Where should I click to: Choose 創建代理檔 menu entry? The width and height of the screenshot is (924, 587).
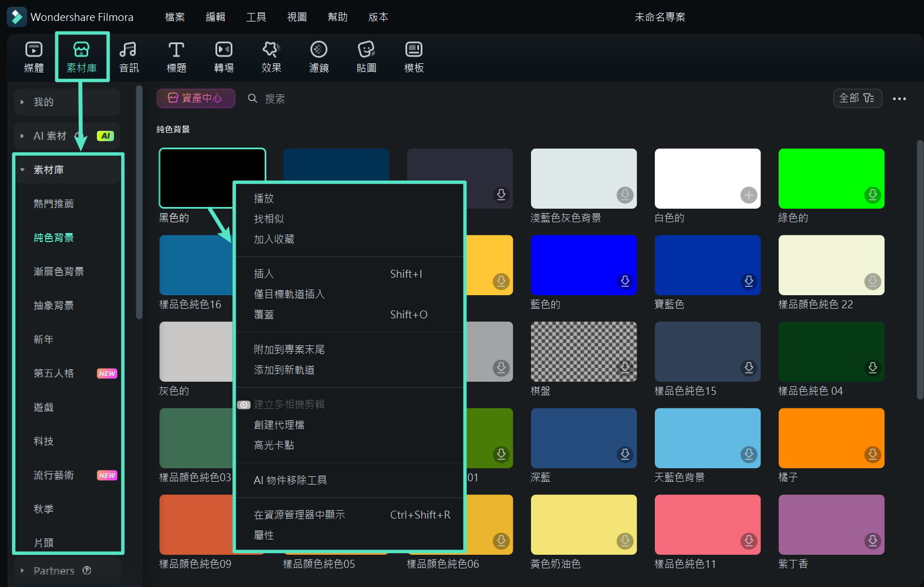(350, 425)
